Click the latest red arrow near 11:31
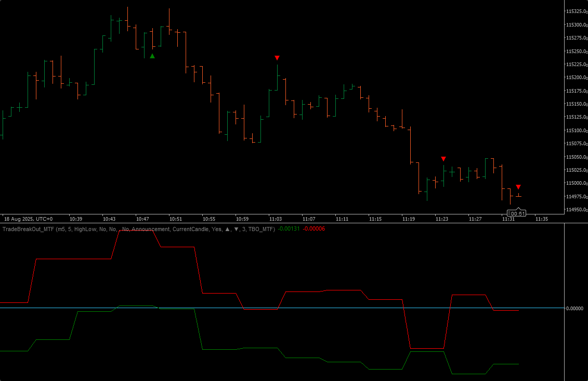 518,186
